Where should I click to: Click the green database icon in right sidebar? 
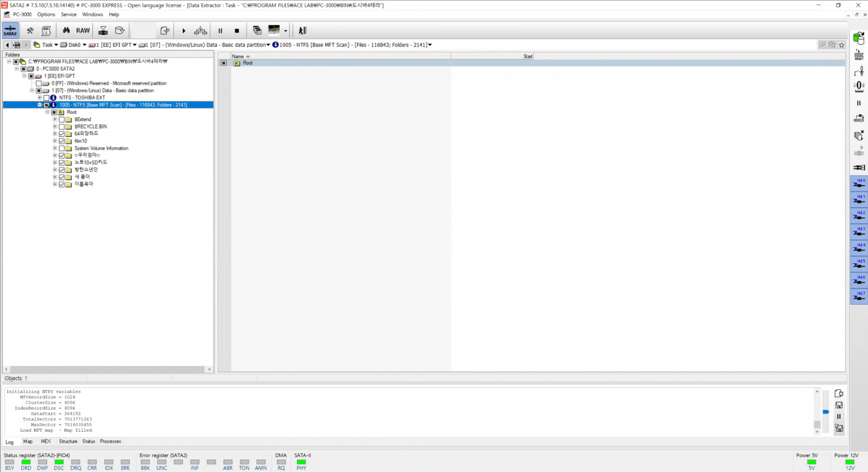pyautogui.click(x=859, y=38)
